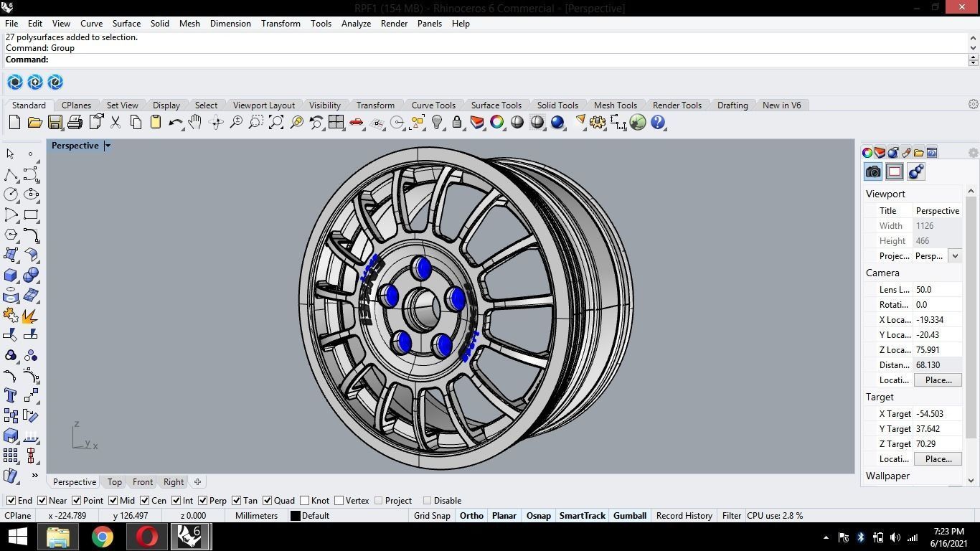Choose the Circle tool in the sidebar
Screen dimensions: 980x551
coord(11,194)
